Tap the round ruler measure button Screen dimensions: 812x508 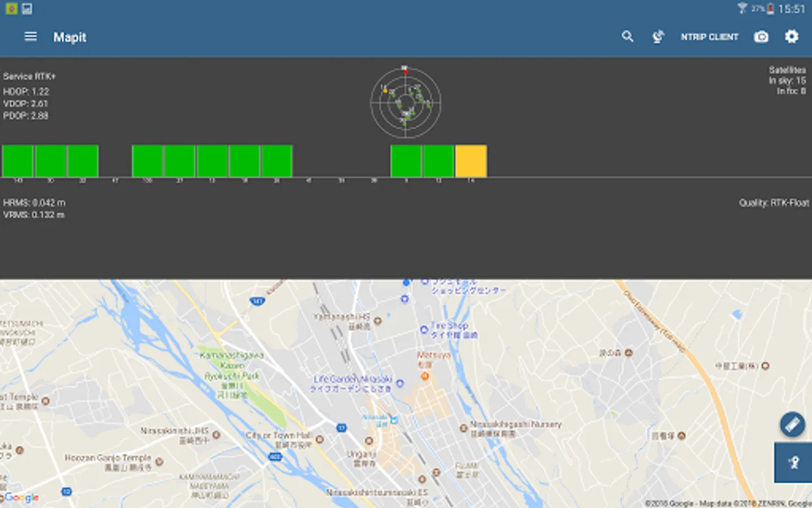[x=792, y=424]
